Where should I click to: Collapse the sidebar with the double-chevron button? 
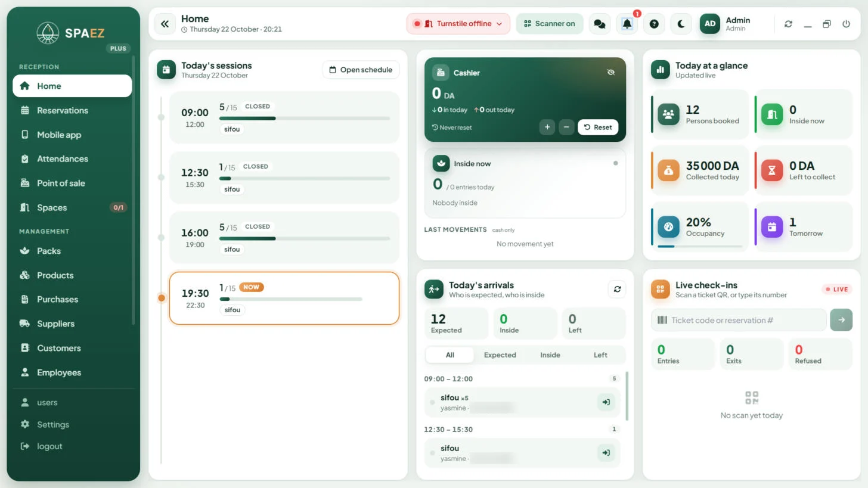[165, 24]
